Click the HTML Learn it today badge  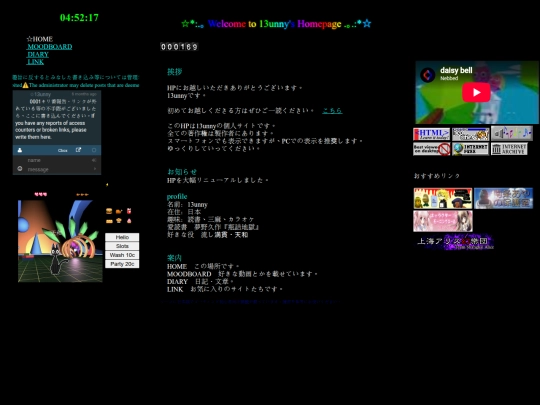432,134
